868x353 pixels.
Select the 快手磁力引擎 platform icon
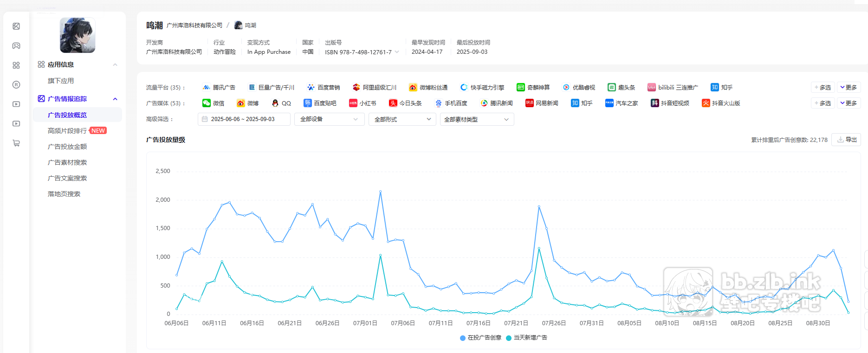tap(464, 87)
